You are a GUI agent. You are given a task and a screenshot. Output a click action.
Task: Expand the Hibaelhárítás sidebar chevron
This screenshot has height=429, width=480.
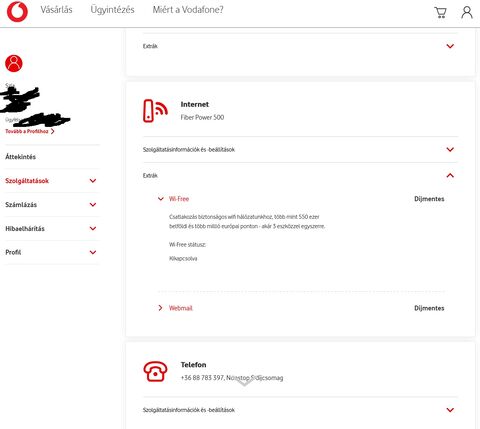click(x=93, y=229)
